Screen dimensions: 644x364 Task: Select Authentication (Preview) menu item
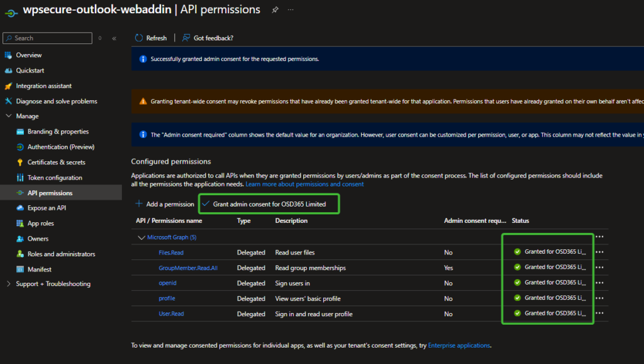[60, 147]
